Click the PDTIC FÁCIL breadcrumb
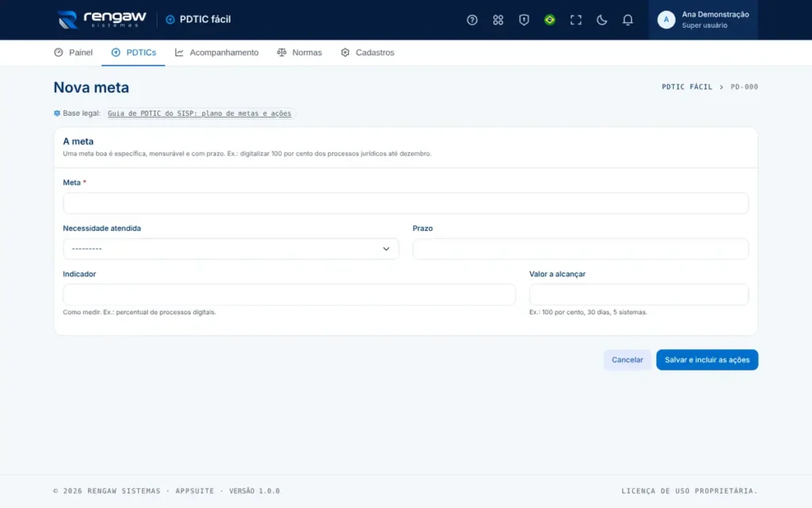 tap(687, 87)
